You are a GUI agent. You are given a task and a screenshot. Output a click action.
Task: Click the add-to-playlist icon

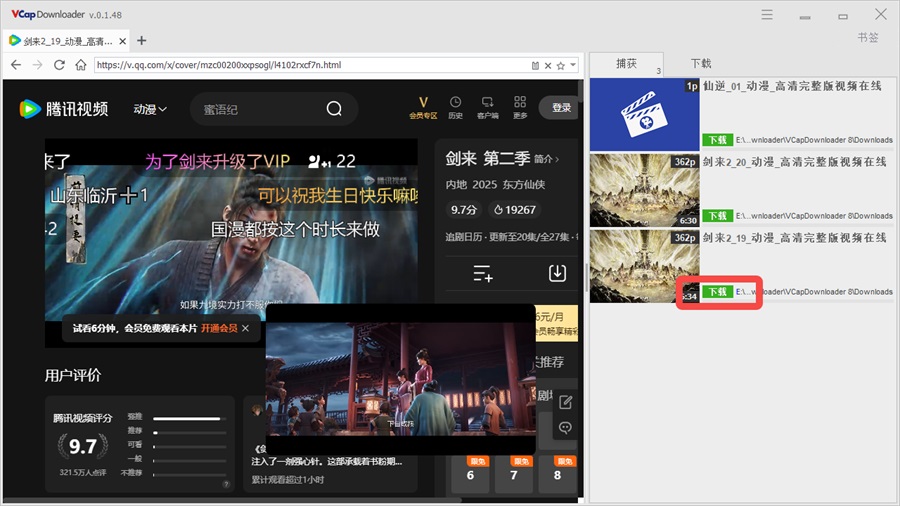point(483,273)
